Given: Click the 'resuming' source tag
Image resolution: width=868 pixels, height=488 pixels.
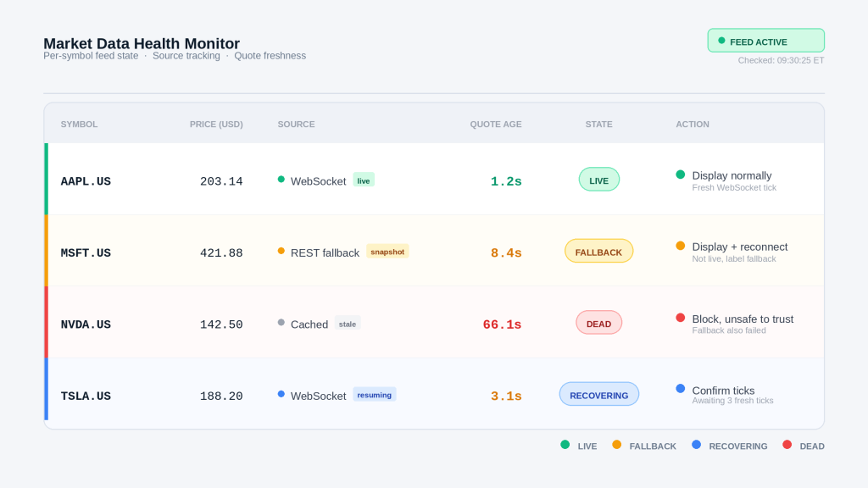Looking at the screenshot, I should coord(374,395).
